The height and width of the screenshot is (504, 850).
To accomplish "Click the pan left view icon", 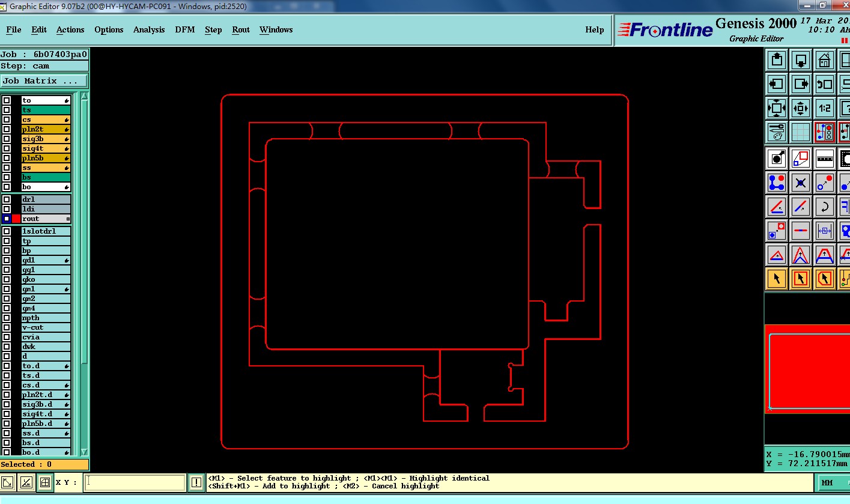I will coord(777,84).
